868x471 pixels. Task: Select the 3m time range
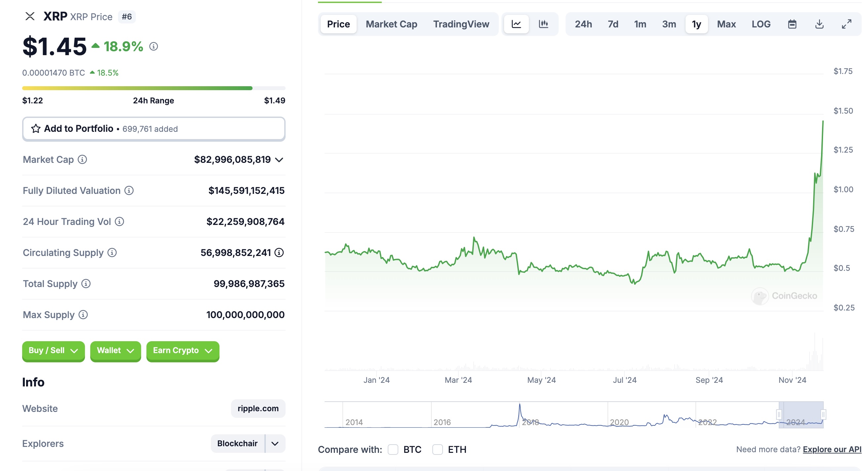669,24
